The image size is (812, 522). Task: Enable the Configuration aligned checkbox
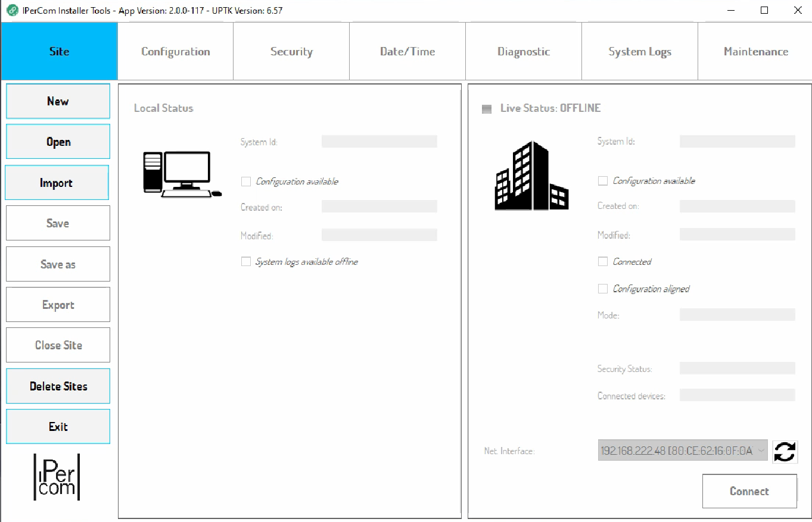tap(602, 289)
